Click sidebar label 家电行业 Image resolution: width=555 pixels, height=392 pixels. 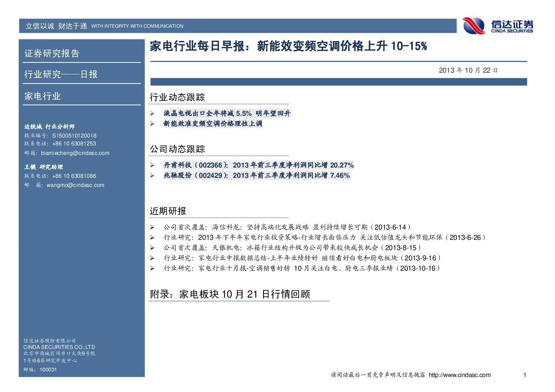pyautogui.click(x=42, y=96)
